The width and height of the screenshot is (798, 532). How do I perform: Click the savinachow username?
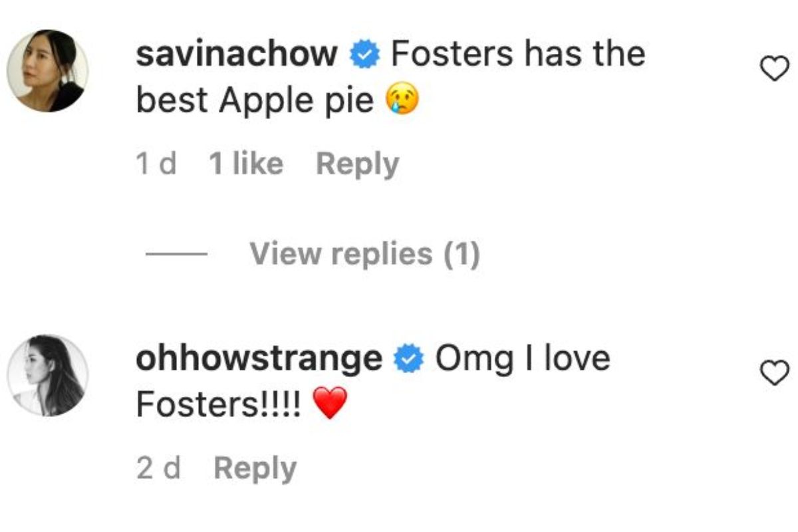point(236,53)
